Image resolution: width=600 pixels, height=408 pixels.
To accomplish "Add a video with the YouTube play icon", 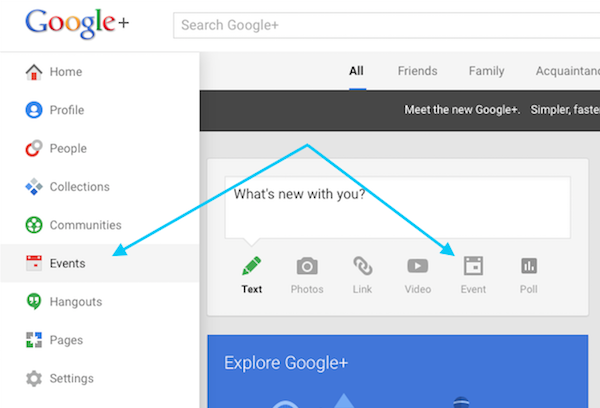I will click(x=418, y=266).
